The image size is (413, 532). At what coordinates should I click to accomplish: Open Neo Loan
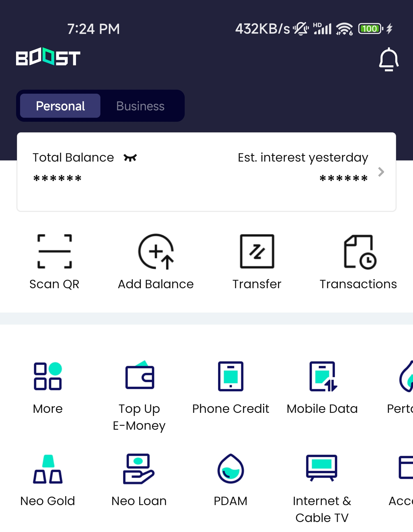[139, 469]
